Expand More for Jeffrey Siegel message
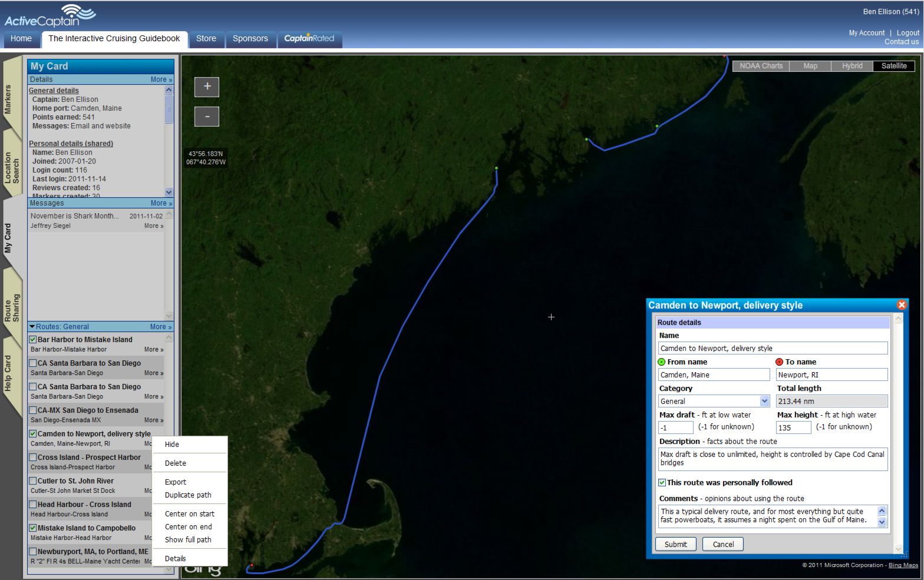 pos(154,226)
